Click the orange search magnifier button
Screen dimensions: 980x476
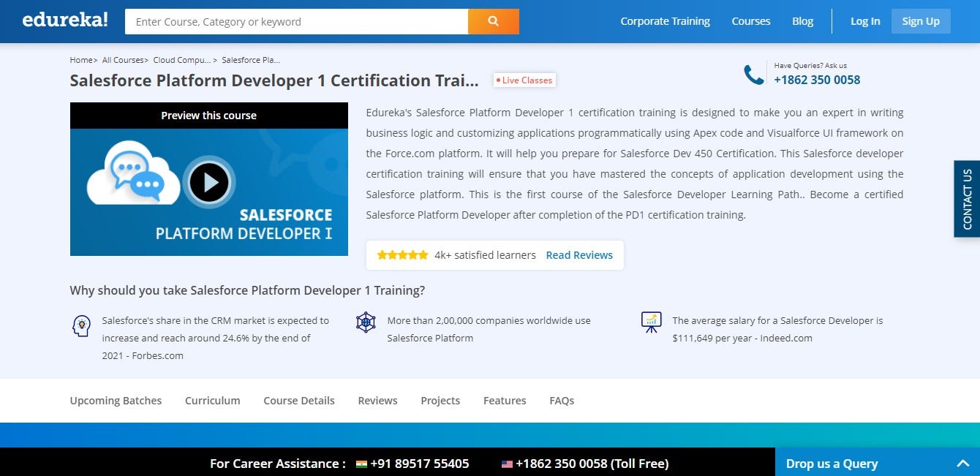(x=494, y=21)
